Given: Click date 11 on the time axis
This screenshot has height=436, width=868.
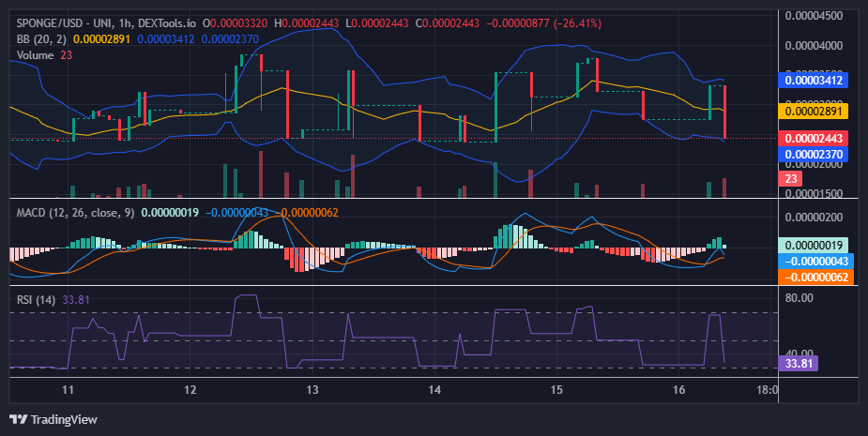Looking at the screenshot, I should coord(68,389).
